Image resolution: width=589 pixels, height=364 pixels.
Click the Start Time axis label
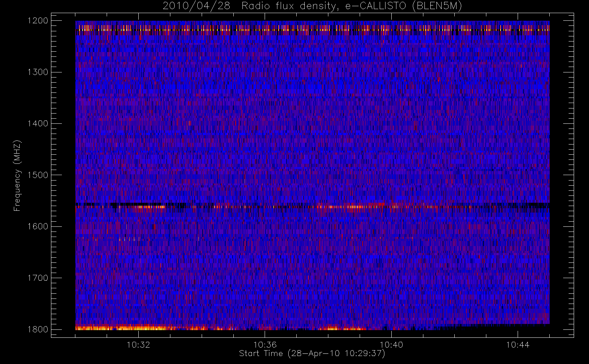312,353
